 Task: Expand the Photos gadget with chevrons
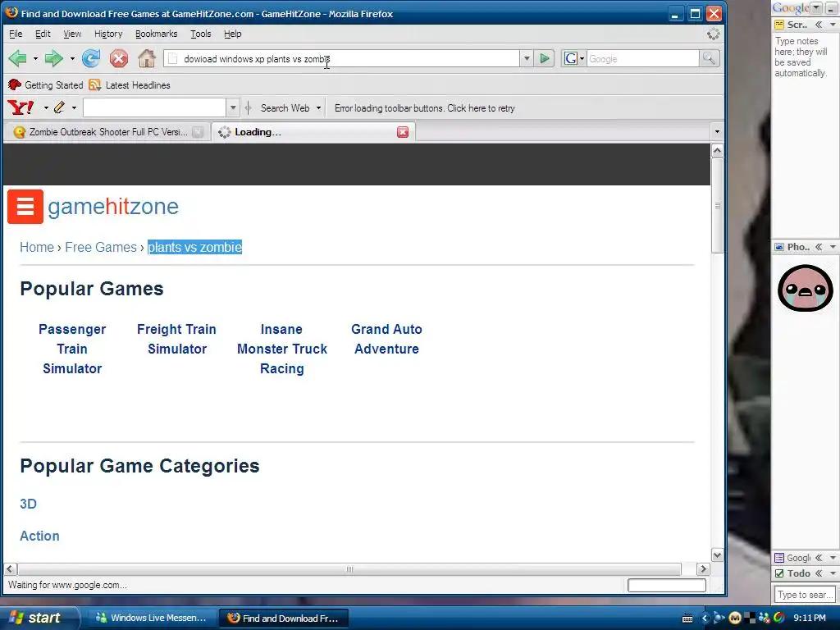[x=819, y=247]
